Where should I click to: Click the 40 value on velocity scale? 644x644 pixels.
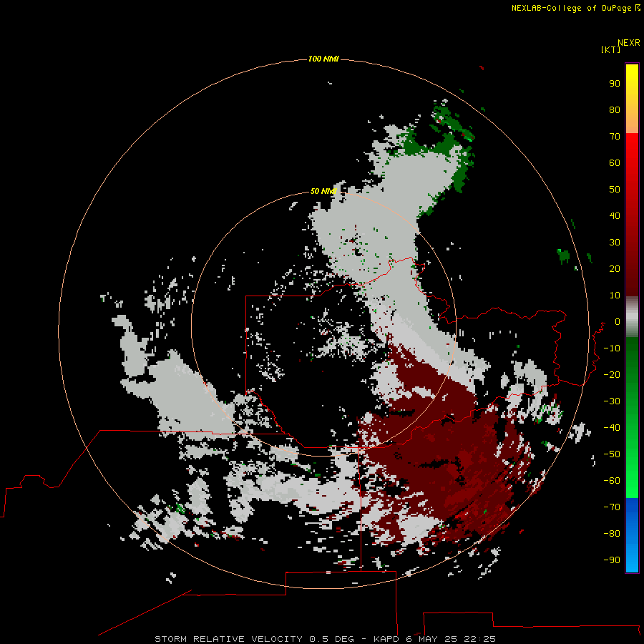[615, 216]
